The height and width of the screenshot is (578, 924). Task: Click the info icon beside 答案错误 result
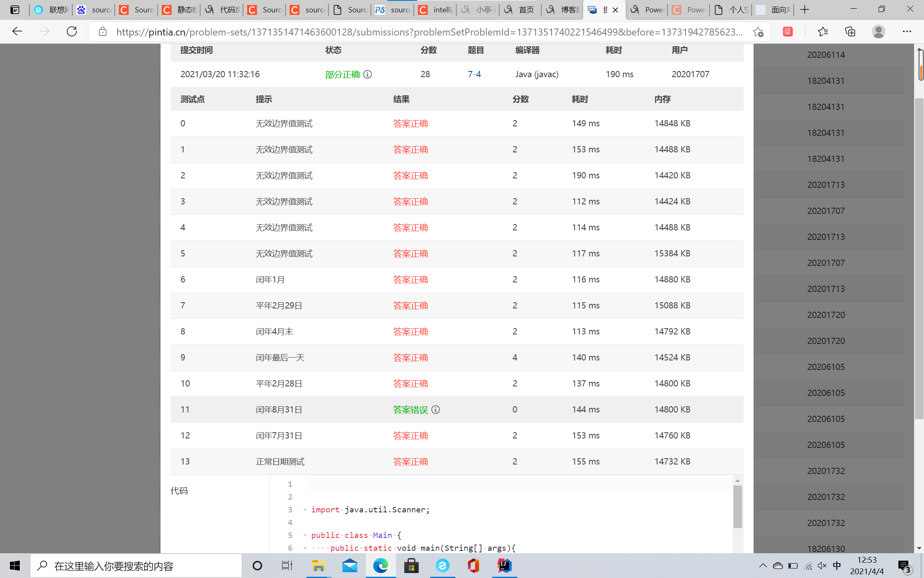point(436,410)
